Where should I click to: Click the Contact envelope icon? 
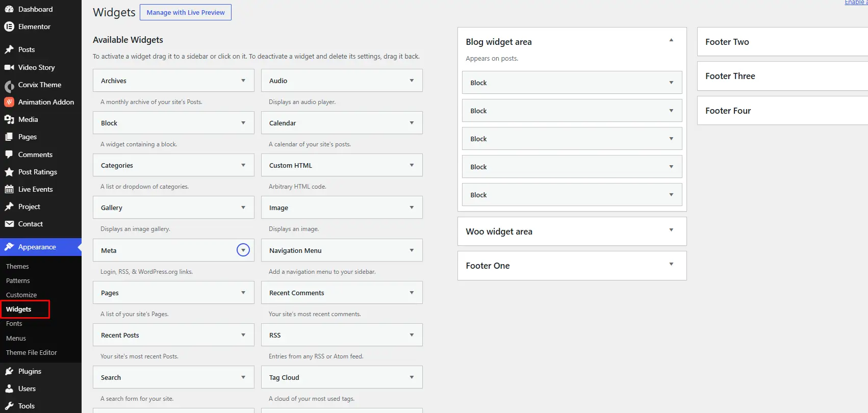click(x=9, y=224)
